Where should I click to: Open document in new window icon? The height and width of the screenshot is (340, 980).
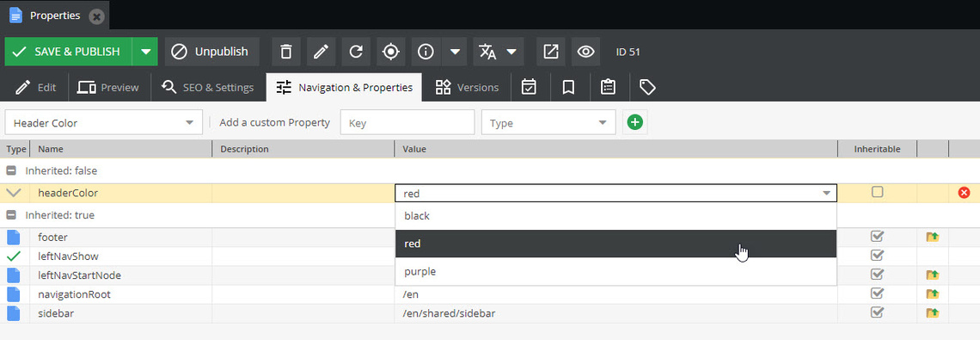tap(551, 52)
